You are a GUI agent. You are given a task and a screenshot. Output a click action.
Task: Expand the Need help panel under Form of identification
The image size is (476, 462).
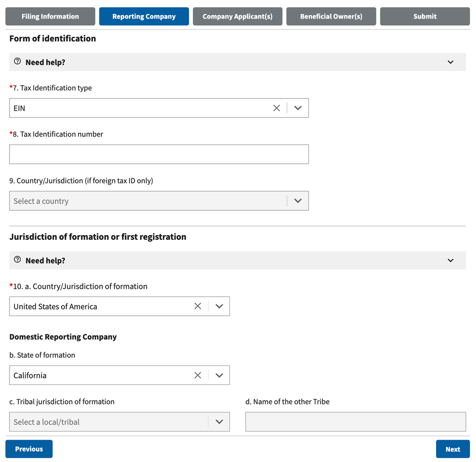[450, 62]
